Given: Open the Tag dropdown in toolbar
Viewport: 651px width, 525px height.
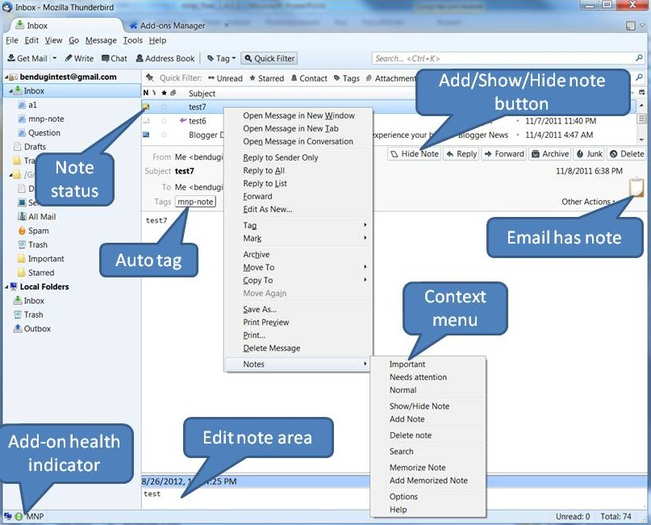Looking at the screenshot, I should tap(221, 59).
